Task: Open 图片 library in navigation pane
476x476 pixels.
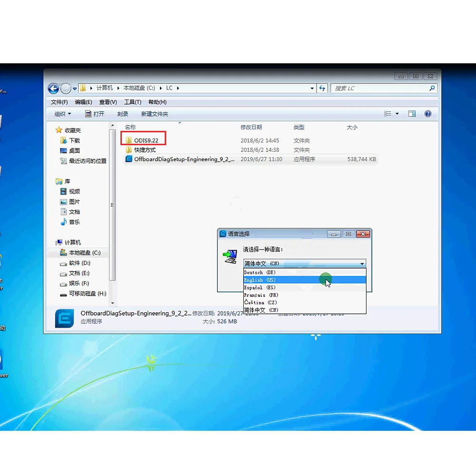Action: click(70, 201)
